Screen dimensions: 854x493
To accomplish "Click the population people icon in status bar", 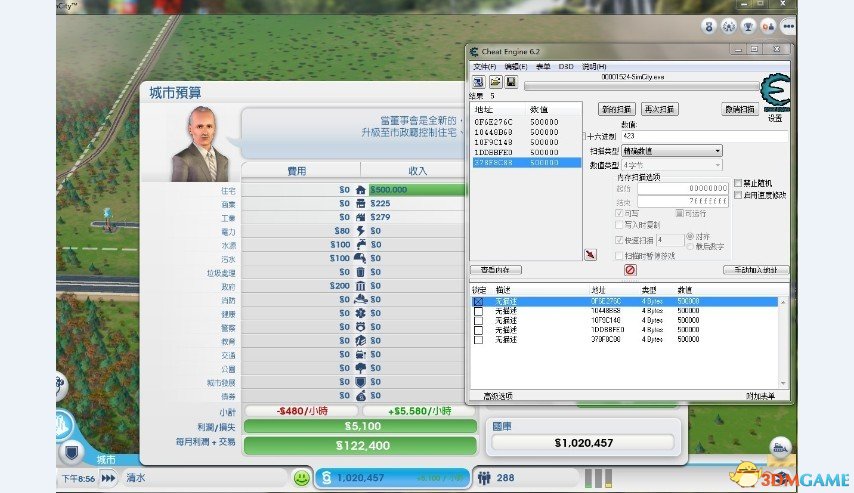I will (485, 478).
